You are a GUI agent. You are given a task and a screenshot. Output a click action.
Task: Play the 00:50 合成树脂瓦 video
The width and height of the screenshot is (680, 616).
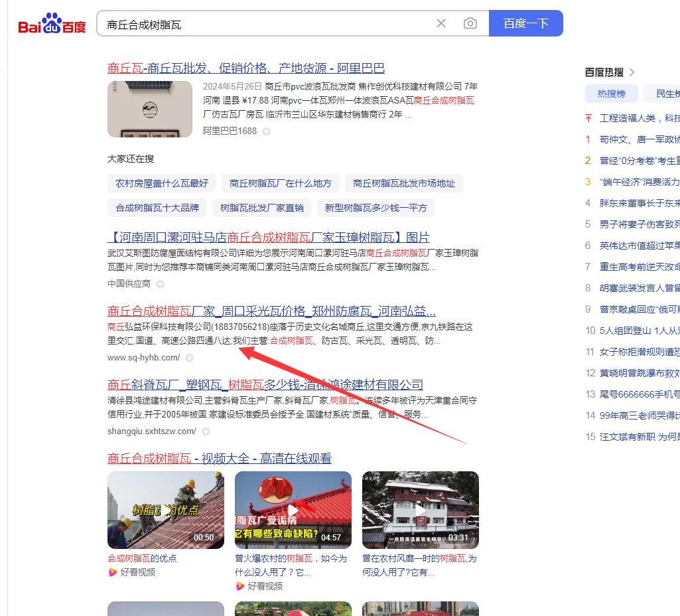(165, 510)
